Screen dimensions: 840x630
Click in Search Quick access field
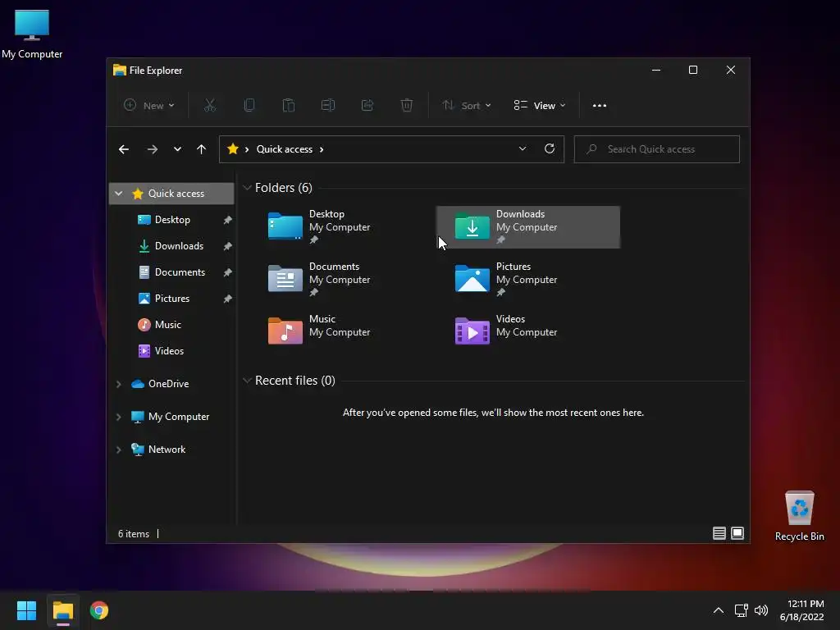[657, 149]
